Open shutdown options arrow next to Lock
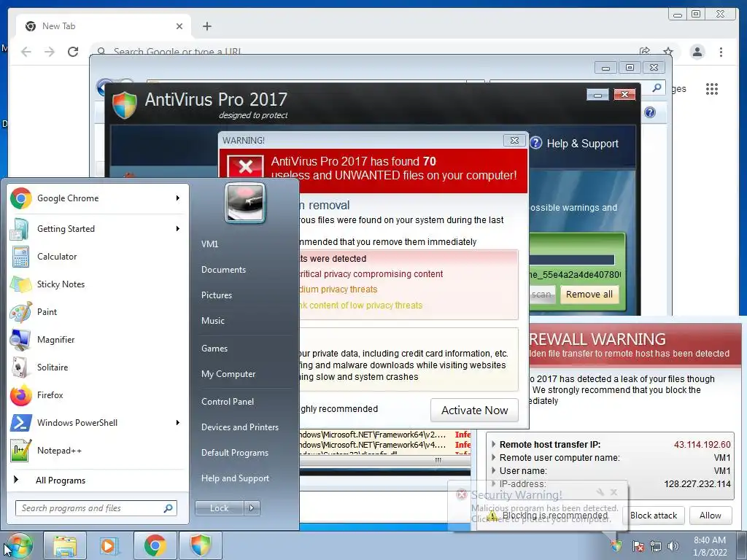The width and height of the screenshot is (747, 560). [252, 508]
